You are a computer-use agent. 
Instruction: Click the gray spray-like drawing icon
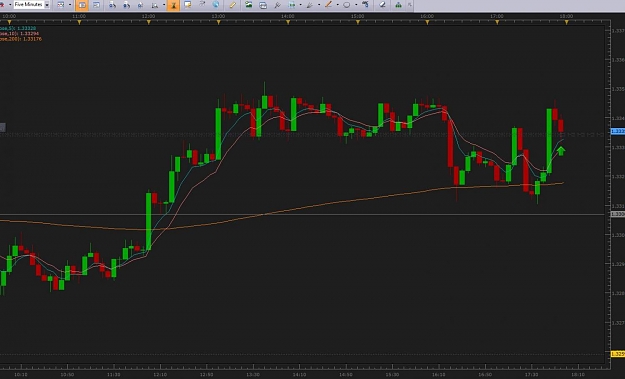click(x=310, y=5)
